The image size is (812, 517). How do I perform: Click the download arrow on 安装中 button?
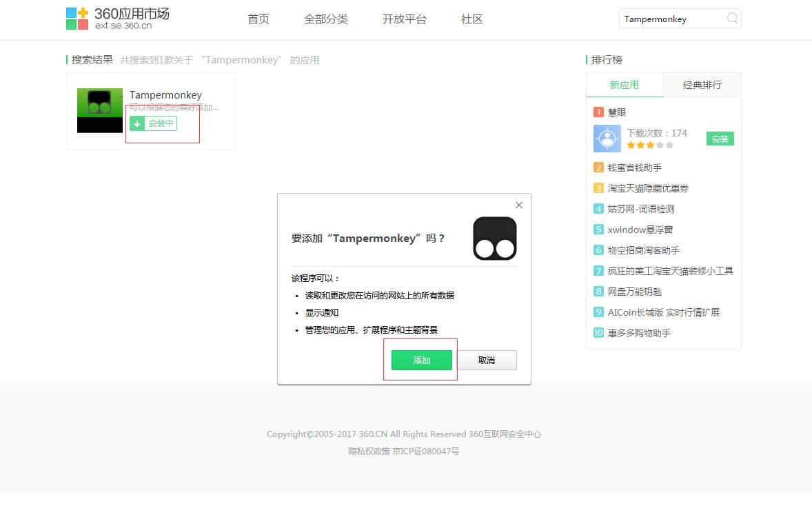click(x=138, y=123)
